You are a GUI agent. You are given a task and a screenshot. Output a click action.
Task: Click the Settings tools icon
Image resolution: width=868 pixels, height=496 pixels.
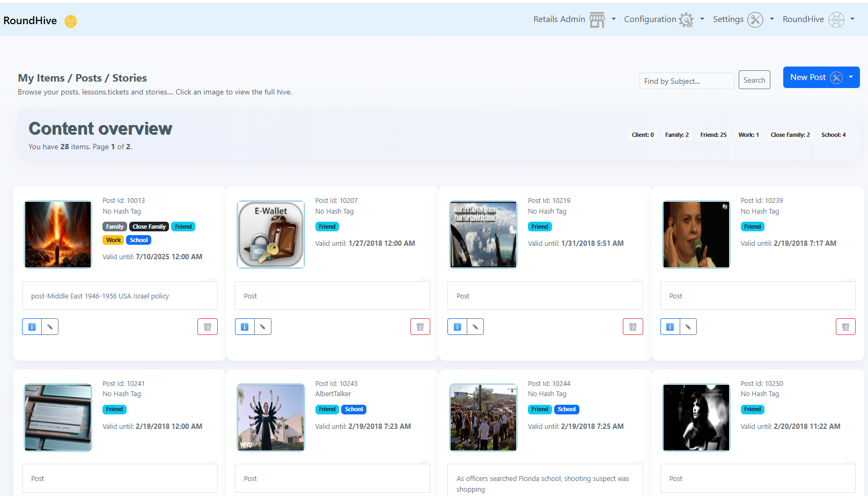point(755,20)
